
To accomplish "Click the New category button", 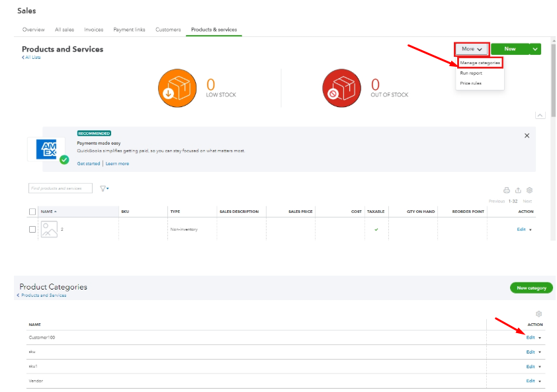I will click(531, 288).
